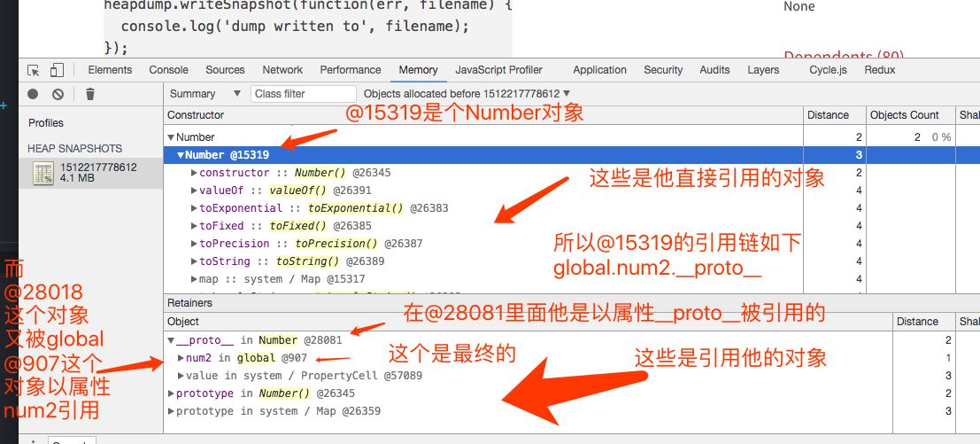Image resolution: width=980 pixels, height=444 pixels.
Task: Go to the Network tab
Action: tap(282, 70)
